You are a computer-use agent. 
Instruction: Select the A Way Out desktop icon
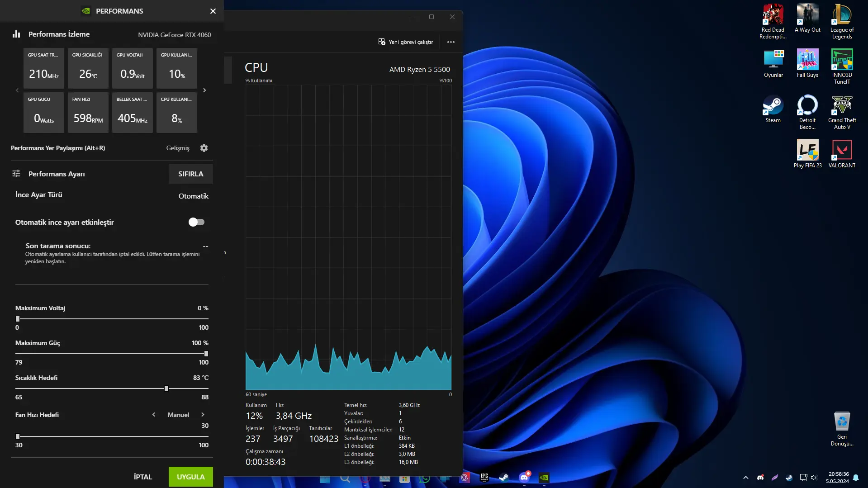[807, 18]
